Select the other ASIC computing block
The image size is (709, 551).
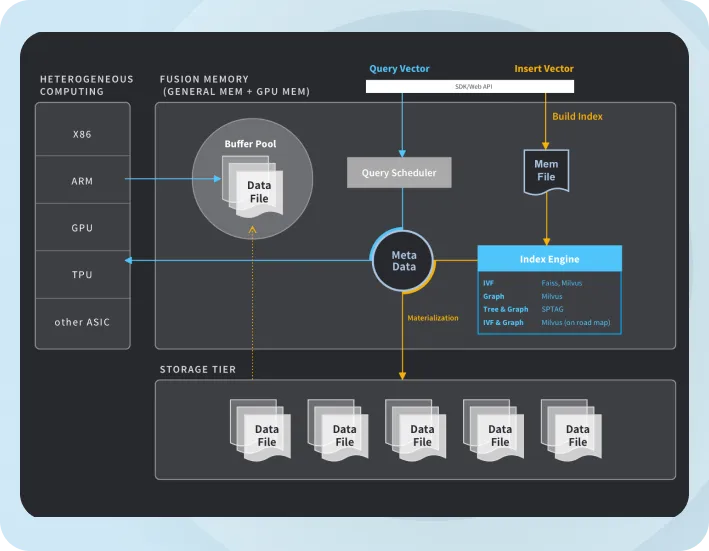[83, 323]
